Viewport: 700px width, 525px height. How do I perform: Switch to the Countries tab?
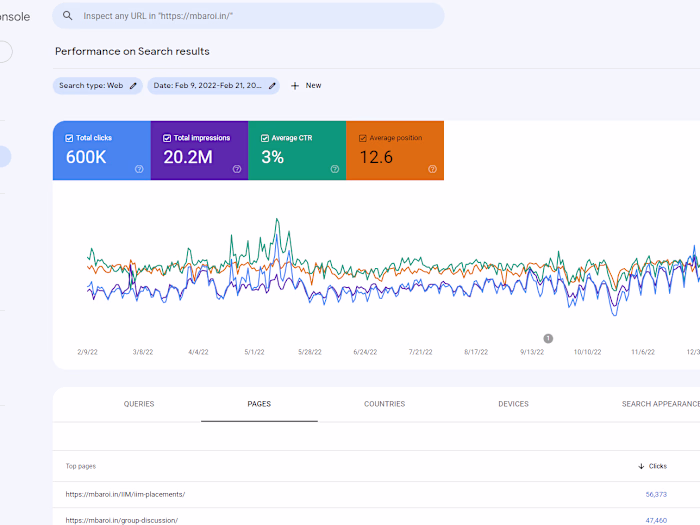(384, 404)
